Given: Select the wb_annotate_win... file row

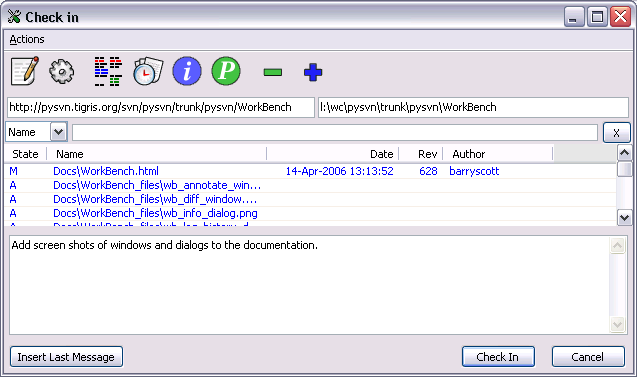Looking at the screenshot, I should point(310,185).
